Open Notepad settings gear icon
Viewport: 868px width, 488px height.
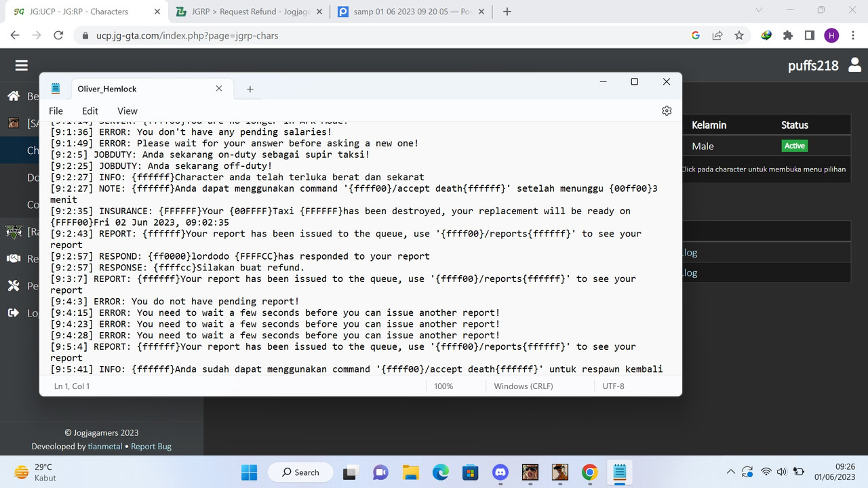(x=667, y=110)
